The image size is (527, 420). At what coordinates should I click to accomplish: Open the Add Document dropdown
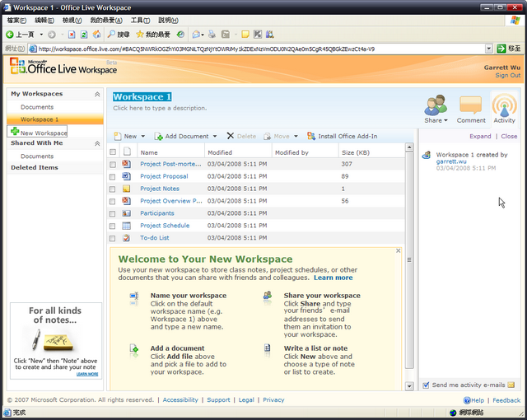tap(215, 136)
